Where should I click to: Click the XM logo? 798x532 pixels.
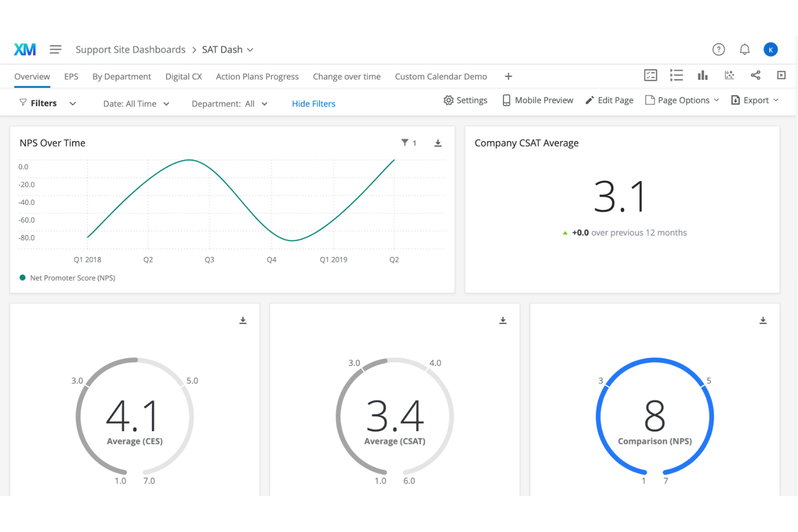click(x=25, y=50)
